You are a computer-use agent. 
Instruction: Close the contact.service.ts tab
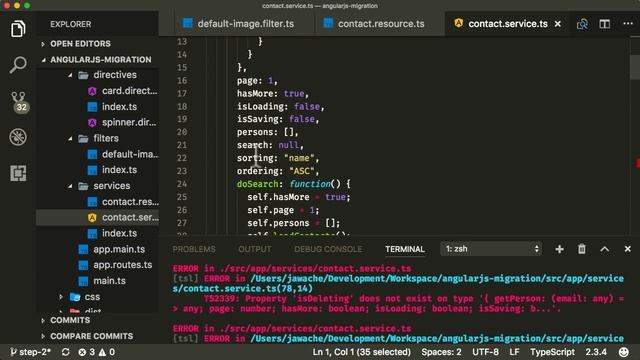558,24
